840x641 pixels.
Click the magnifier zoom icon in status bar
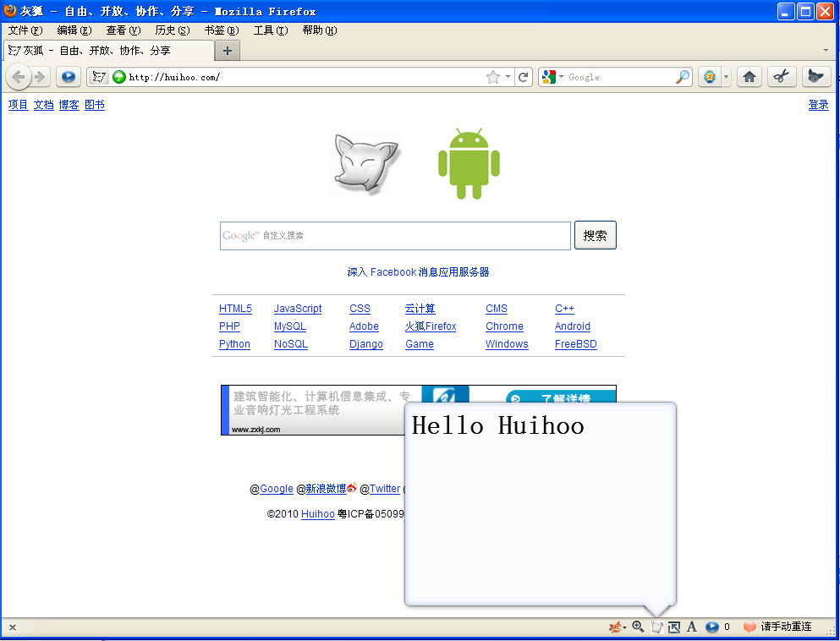[638, 627]
